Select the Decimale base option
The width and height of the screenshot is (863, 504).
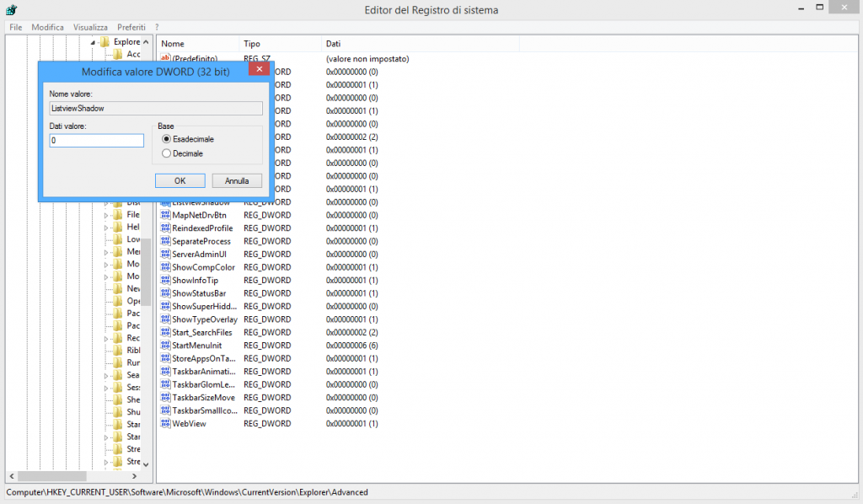pyautogui.click(x=167, y=153)
